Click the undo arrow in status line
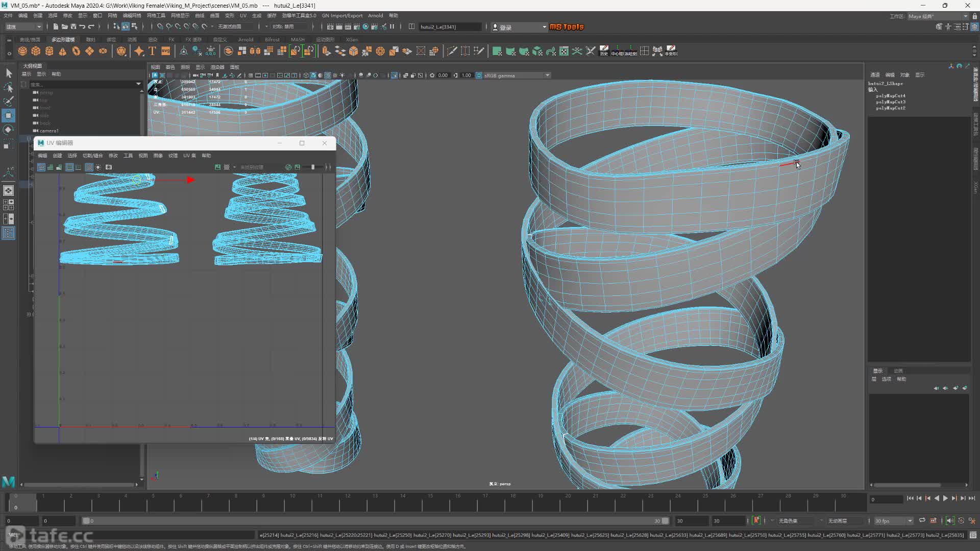 pos(82,27)
